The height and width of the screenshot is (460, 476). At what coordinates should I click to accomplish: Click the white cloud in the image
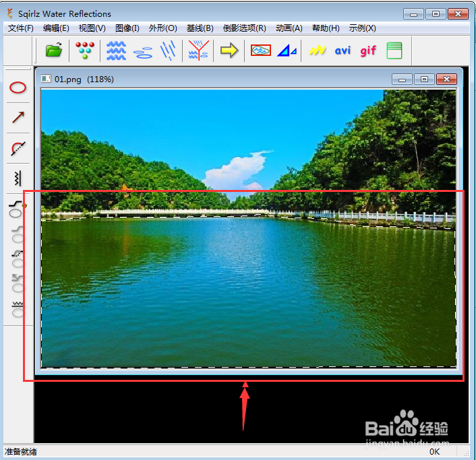237,170
